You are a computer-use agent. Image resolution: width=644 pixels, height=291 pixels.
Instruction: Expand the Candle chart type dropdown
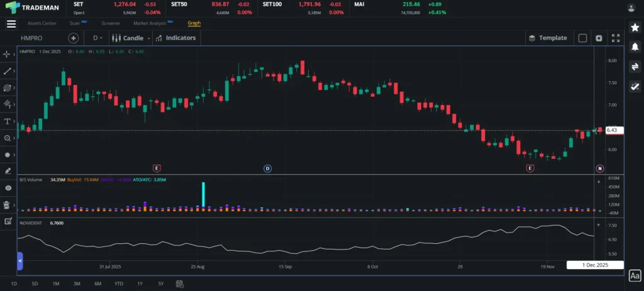point(130,38)
